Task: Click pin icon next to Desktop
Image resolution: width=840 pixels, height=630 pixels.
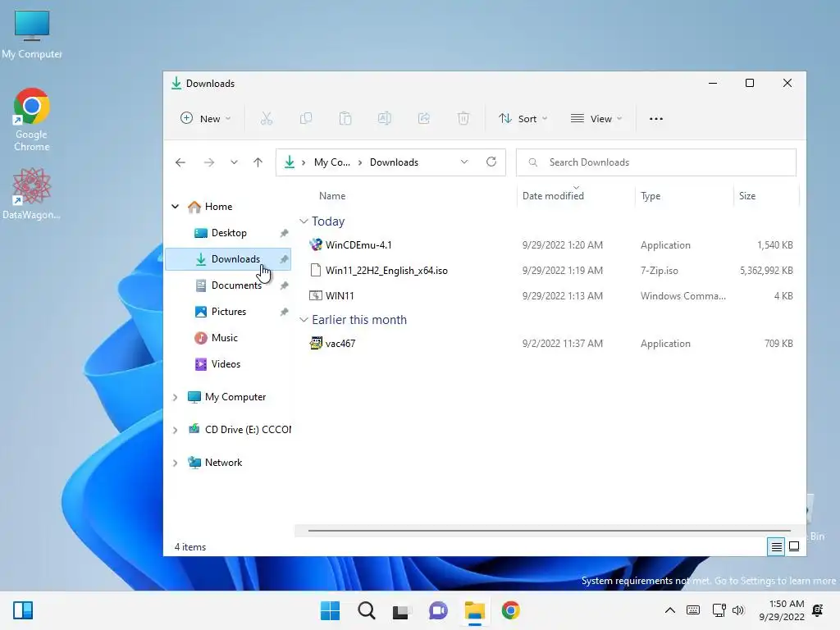Action: (x=284, y=233)
